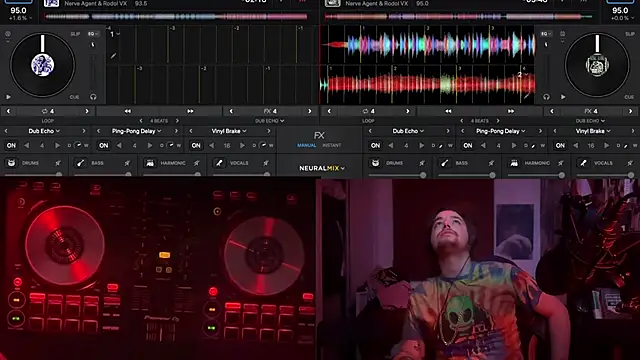Expand the NEURAL MIX panel dropdown
This screenshot has width=640, height=360.
click(322, 168)
